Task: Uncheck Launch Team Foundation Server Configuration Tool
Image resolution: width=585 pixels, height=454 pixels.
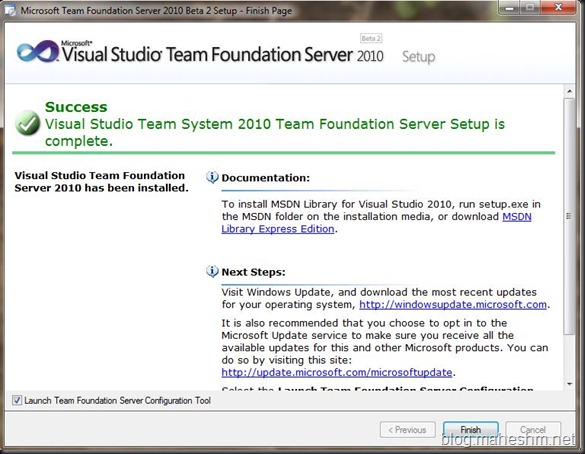Action: [17, 400]
